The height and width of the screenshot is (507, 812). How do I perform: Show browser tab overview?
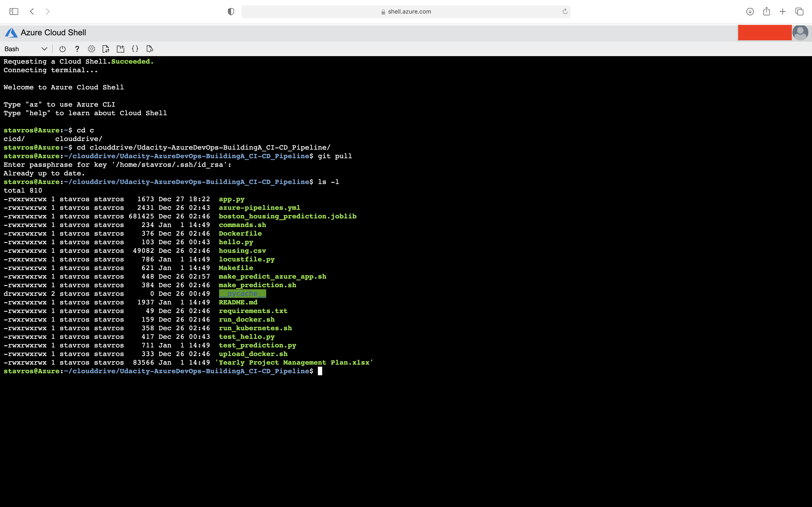pyautogui.click(x=799, y=12)
